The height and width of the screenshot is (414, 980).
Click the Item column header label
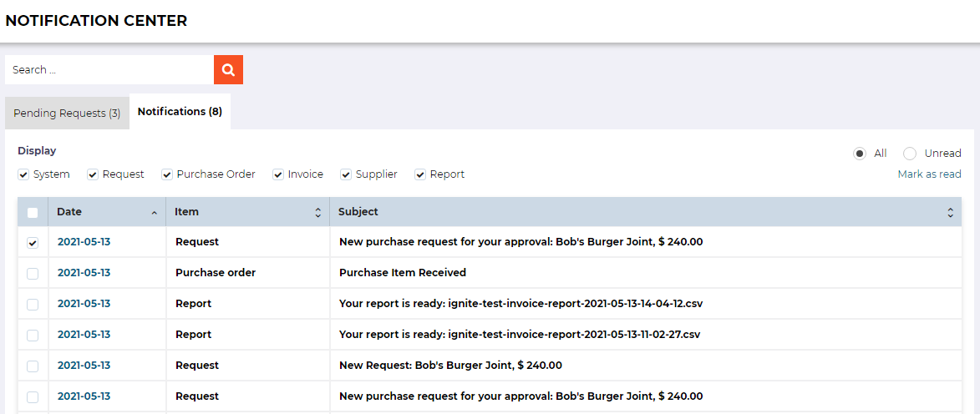coord(186,212)
